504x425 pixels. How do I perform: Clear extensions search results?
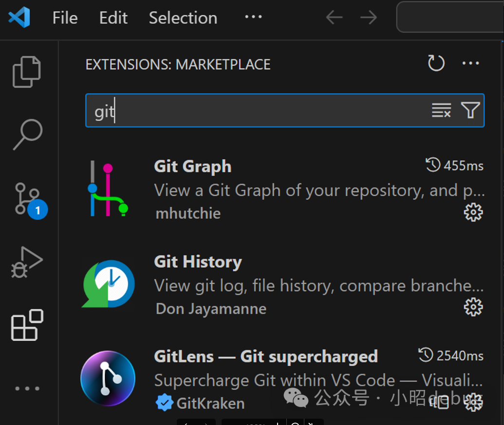441,110
